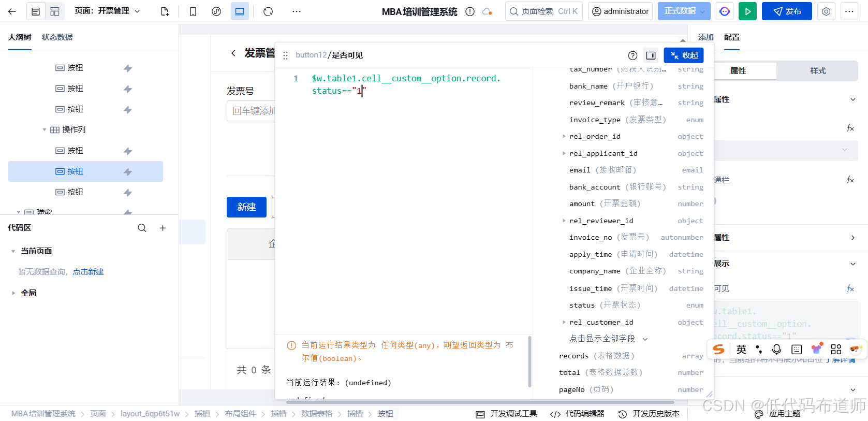This screenshot has width=868, height=421.
Task: Click the refresh page icon
Action: click(268, 11)
